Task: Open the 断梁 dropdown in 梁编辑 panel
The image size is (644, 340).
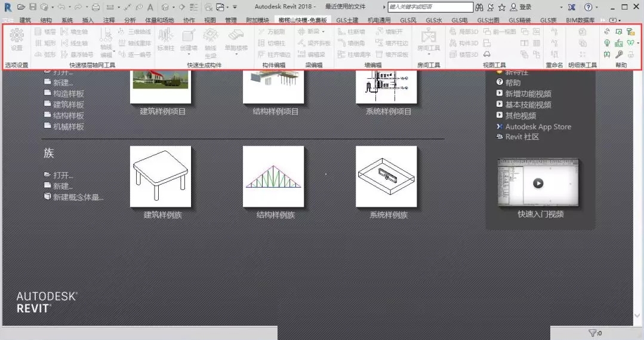Action: coord(312,32)
